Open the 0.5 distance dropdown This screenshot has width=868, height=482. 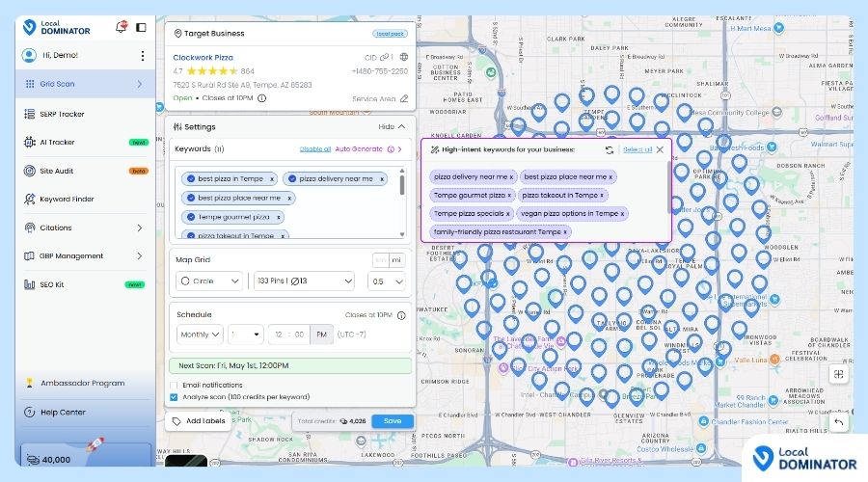click(x=386, y=281)
